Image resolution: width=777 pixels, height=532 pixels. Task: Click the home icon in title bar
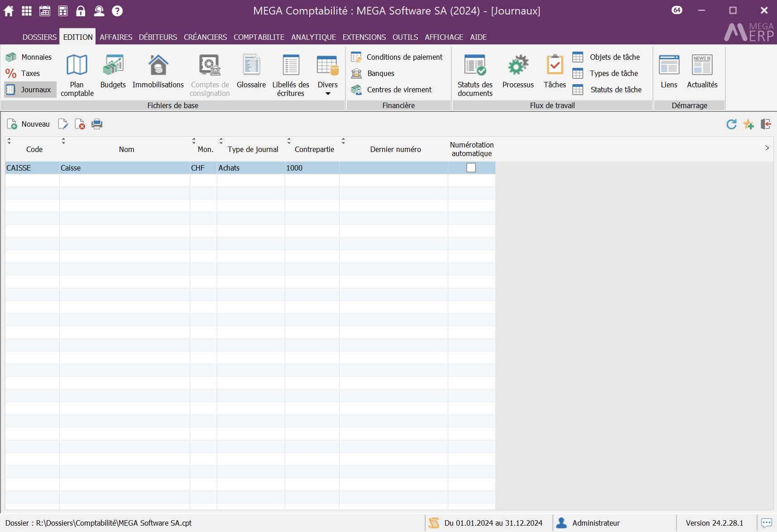(9, 11)
